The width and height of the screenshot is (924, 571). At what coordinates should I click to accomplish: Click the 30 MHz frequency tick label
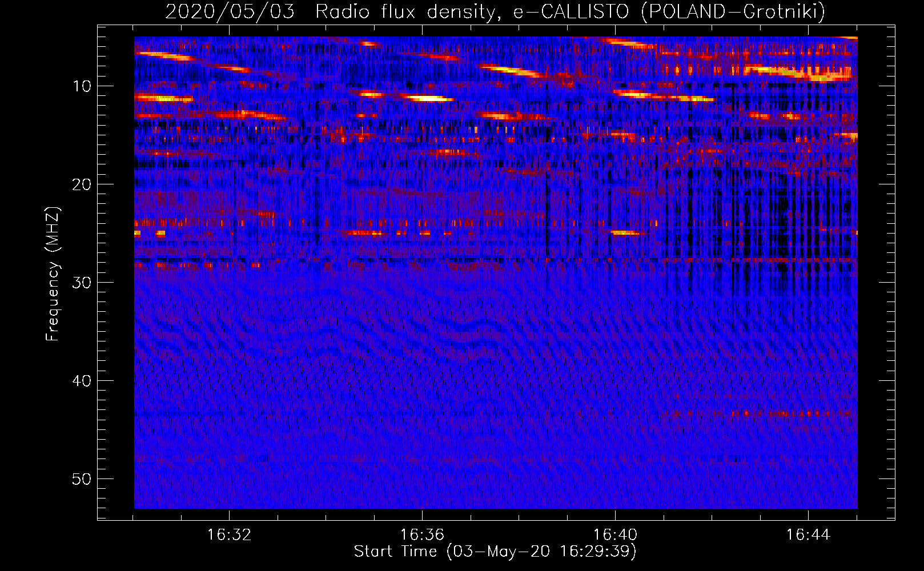point(82,283)
